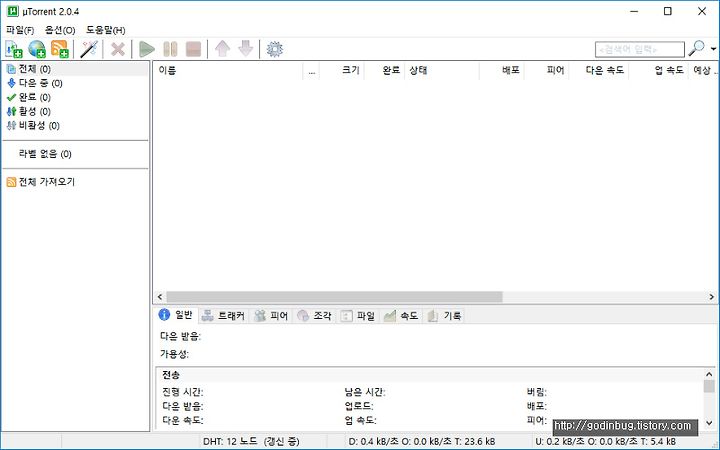Click the Add Torrent from URL icon
Viewport: 720px width, 450px height.
37,49
